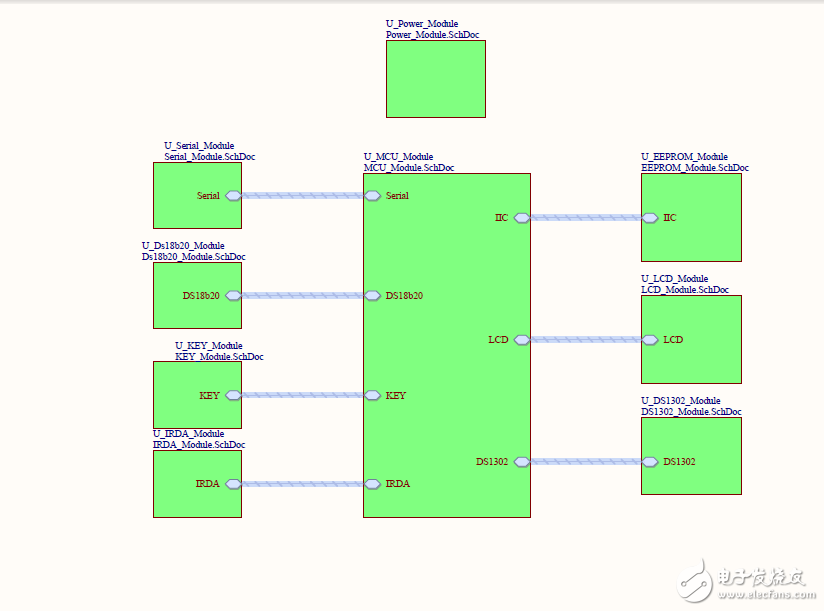This screenshot has width=824, height=611.
Task: Select DS1302 port in DS1302 module
Action: (x=650, y=462)
